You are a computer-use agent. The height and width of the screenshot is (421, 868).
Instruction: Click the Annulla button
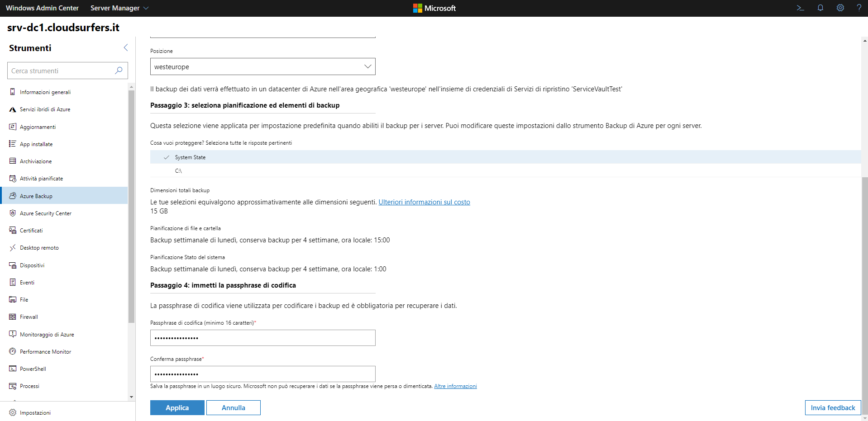[234, 407]
